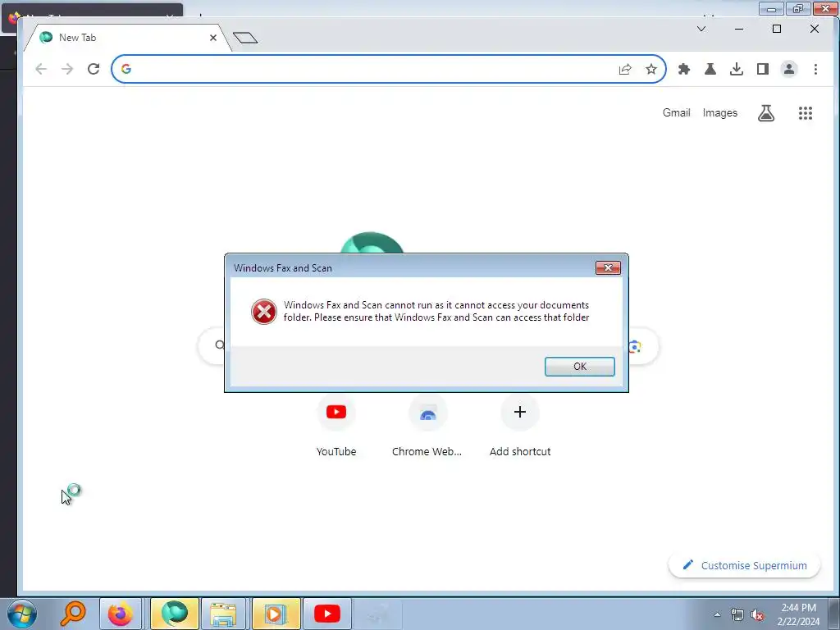Viewport: 840px width, 630px height.
Task: Reload the page in the browser
Action: click(94, 69)
